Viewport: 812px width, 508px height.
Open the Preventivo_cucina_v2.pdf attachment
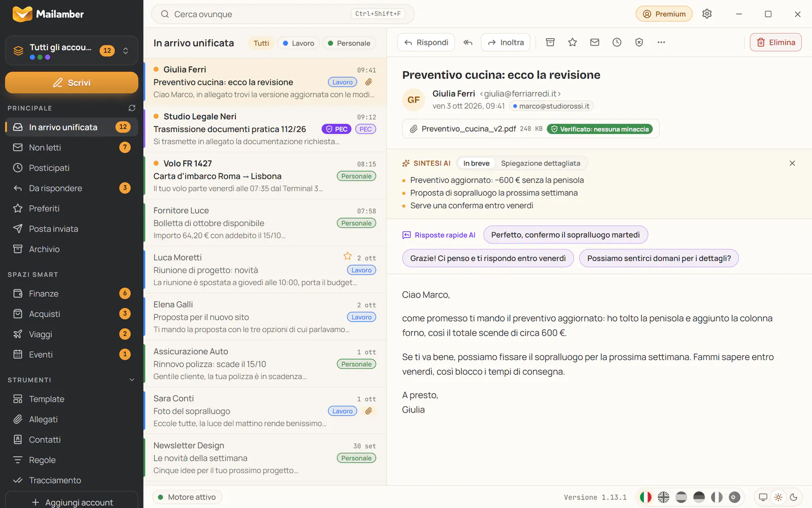click(531, 129)
